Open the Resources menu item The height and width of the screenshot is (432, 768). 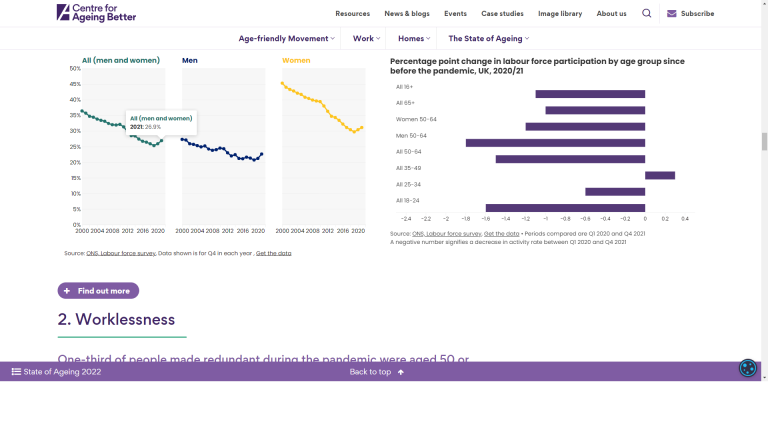pyautogui.click(x=352, y=13)
